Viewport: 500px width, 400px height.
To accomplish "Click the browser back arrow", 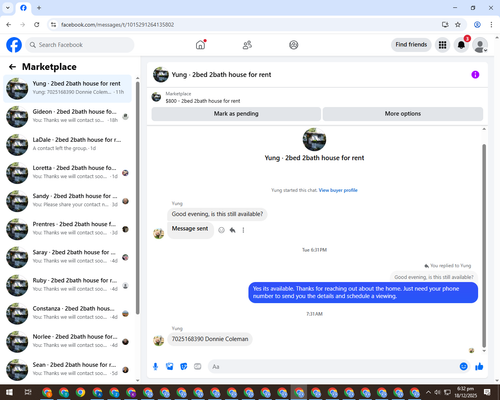I will click(9, 25).
